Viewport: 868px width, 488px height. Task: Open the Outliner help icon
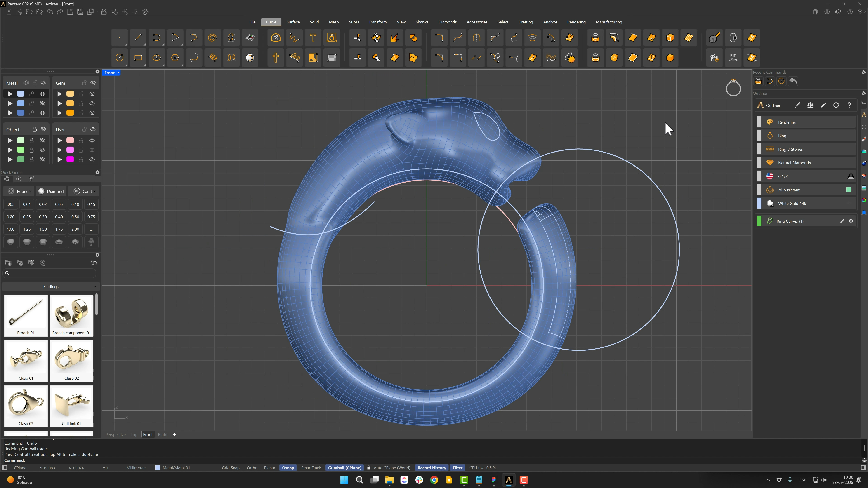pyautogui.click(x=849, y=106)
